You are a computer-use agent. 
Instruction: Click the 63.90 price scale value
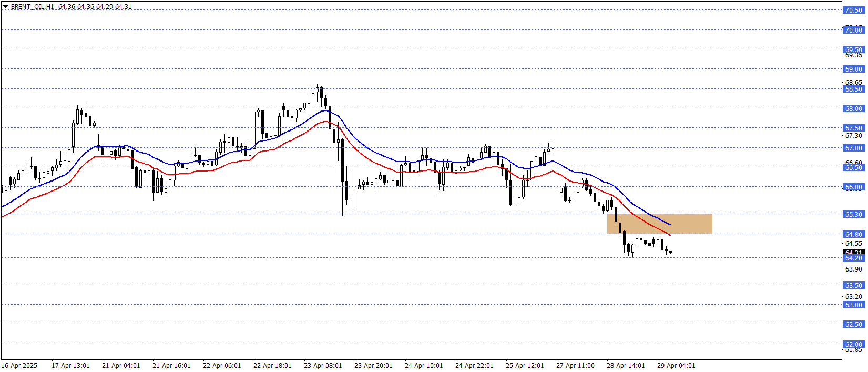(x=854, y=269)
